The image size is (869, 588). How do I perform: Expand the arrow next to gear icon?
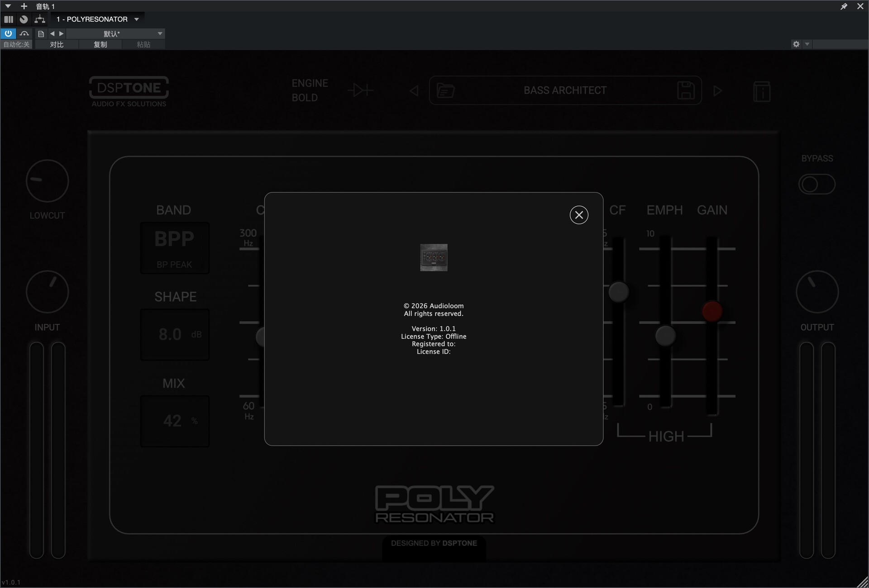coord(807,44)
